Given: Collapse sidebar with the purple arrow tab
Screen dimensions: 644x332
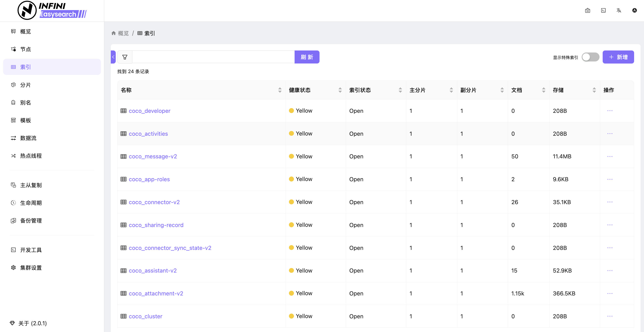Looking at the screenshot, I should pyautogui.click(x=113, y=57).
